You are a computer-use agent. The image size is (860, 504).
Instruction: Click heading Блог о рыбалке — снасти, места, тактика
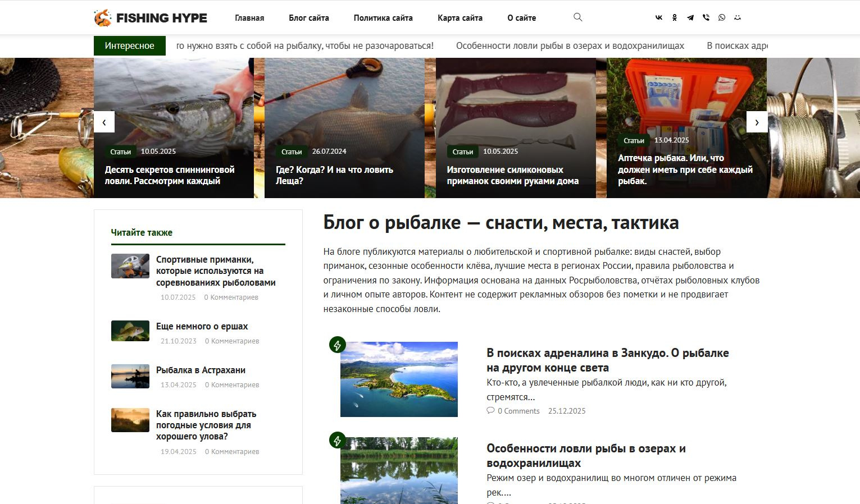(501, 223)
